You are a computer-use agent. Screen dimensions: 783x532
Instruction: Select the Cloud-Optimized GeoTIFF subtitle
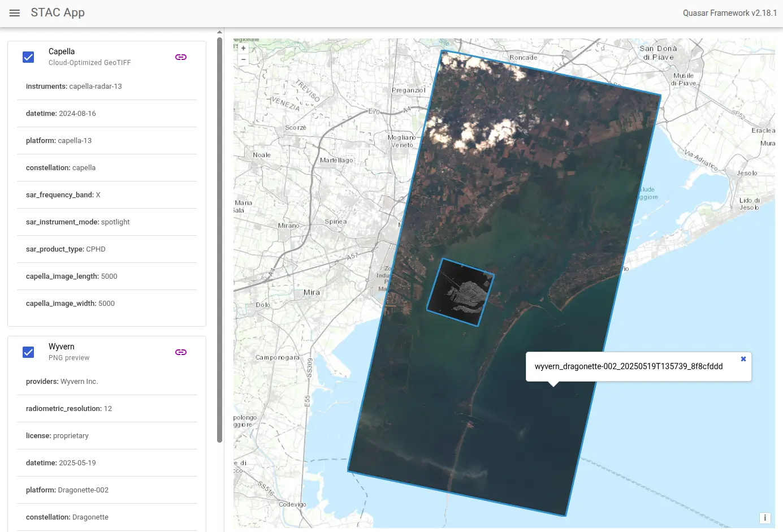coord(89,63)
